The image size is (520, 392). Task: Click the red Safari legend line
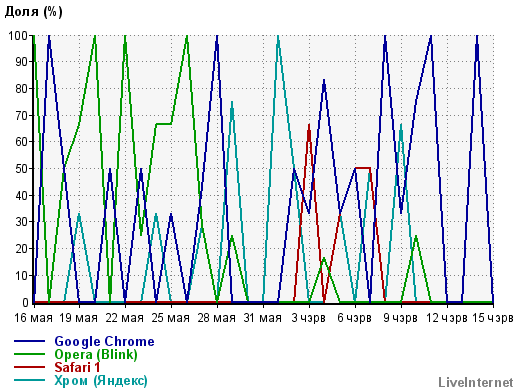(x=29, y=367)
